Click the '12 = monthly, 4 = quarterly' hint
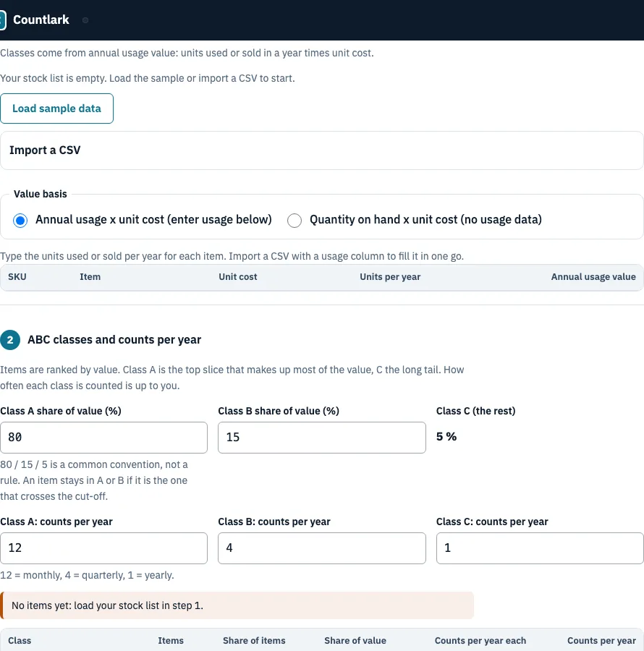The height and width of the screenshot is (651, 644). pos(88,575)
